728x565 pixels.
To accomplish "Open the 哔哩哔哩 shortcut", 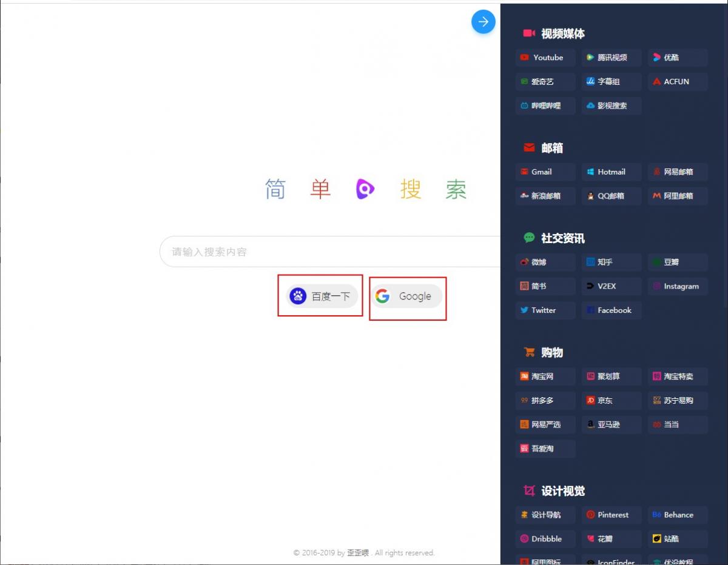I will [545, 105].
